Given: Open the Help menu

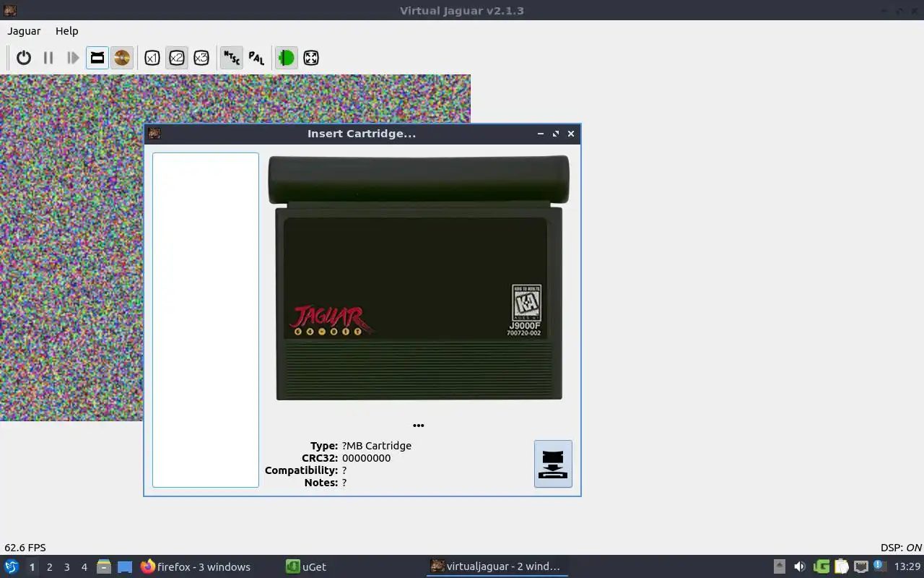Looking at the screenshot, I should click(x=67, y=31).
